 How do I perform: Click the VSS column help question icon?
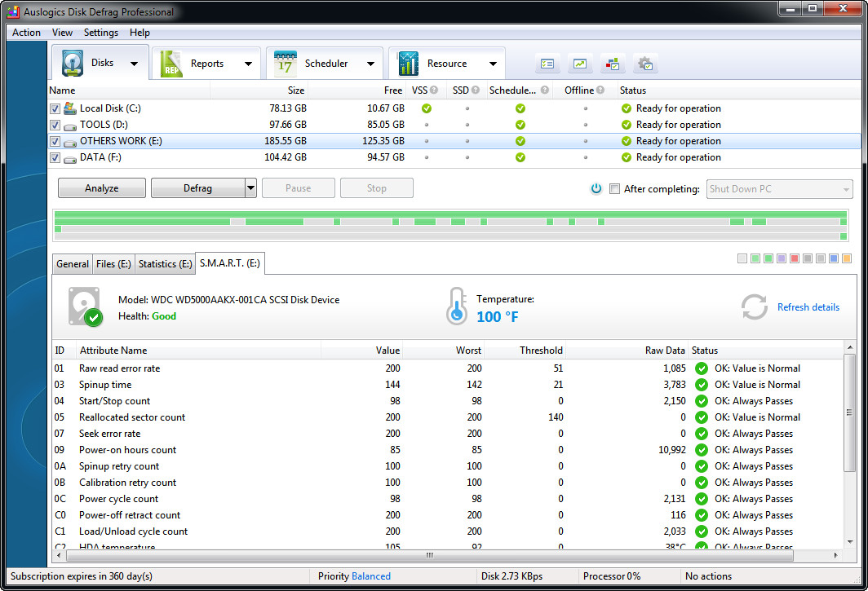[x=434, y=90]
